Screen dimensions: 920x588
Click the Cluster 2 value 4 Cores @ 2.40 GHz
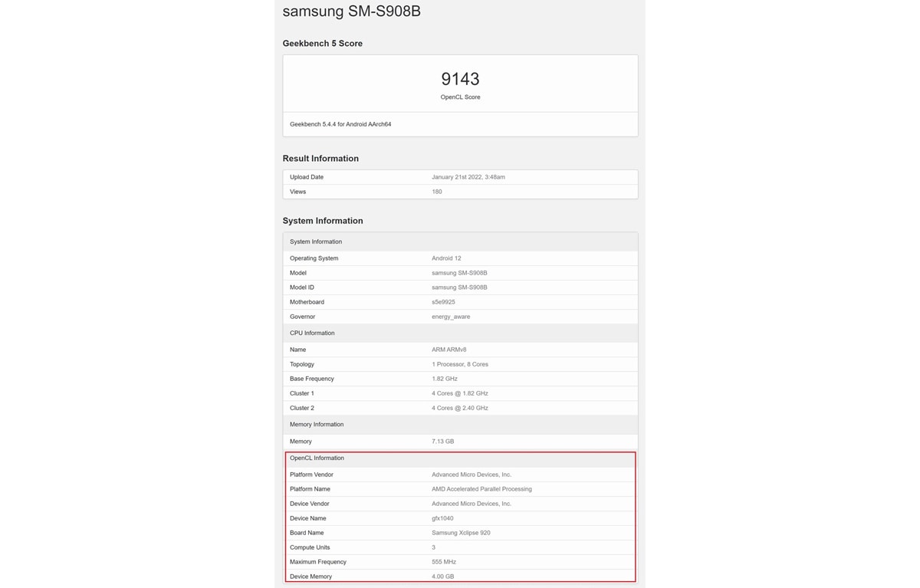(x=459, y=408)
